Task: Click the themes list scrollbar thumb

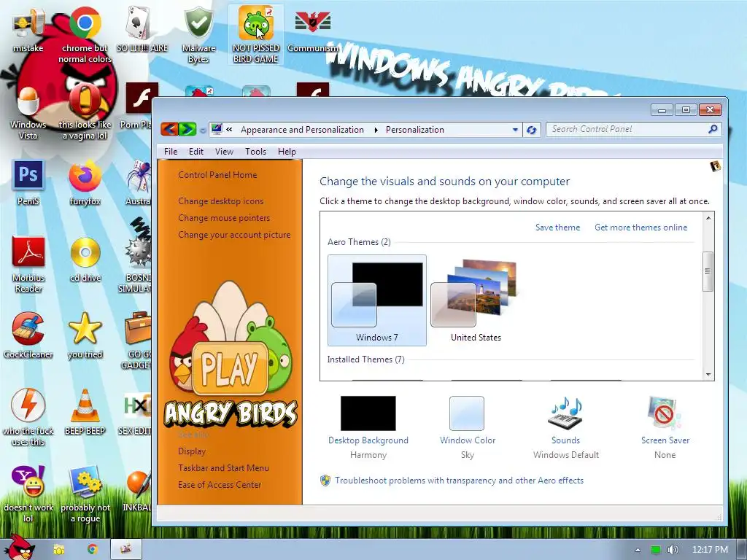Action: 708,271
